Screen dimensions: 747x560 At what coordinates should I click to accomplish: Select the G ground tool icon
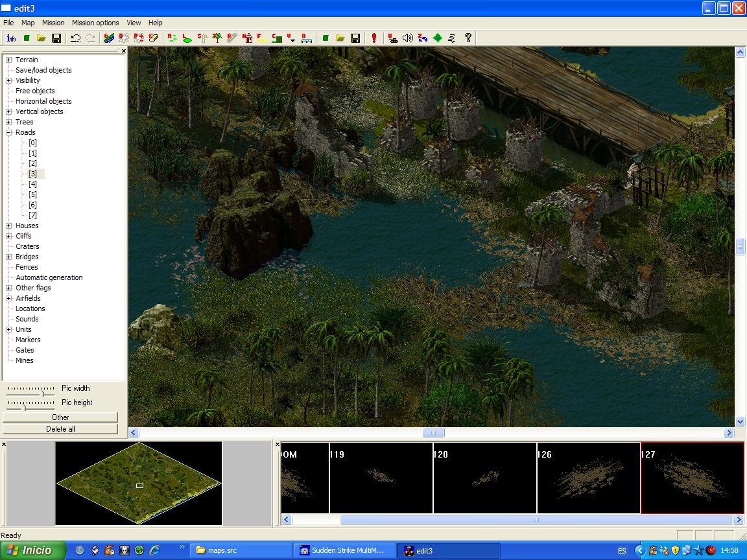click(109, 38)
